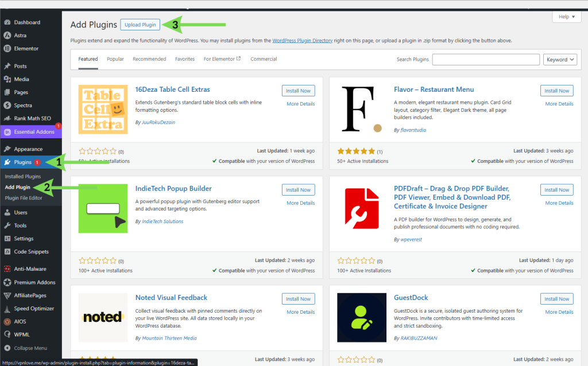Switch to the Recommended tab

pyautogui.click(x=149, y=59)
